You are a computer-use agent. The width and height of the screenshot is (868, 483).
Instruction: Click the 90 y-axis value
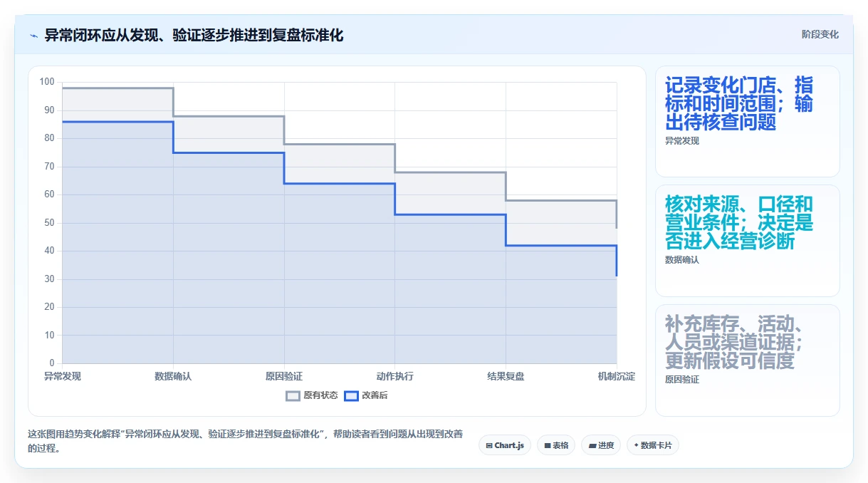pyautogui.click(x=49, y=110)
